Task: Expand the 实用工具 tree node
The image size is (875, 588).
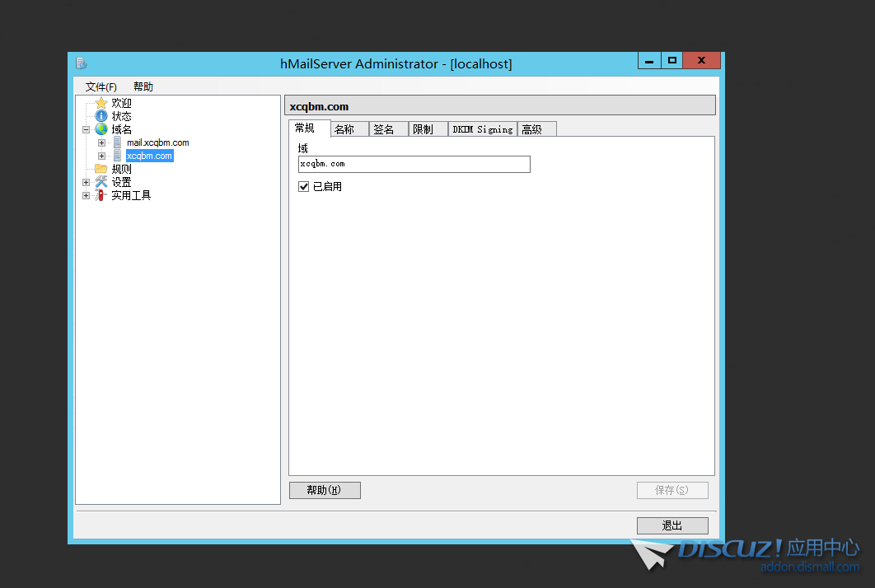Action: [x=87, y=195]
